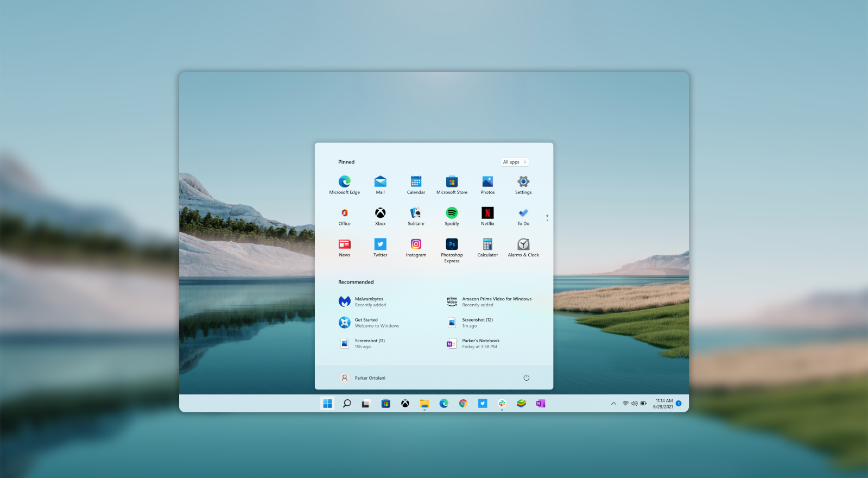Screen dimensions: 868x478
Task: Click the taskbar Search icon
Action: coord(347,404)
